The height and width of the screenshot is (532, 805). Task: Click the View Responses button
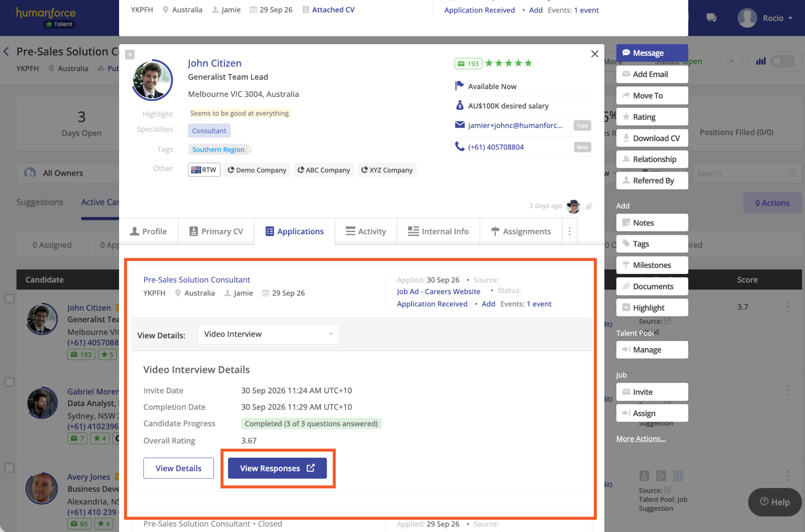[x=277, y=468]
